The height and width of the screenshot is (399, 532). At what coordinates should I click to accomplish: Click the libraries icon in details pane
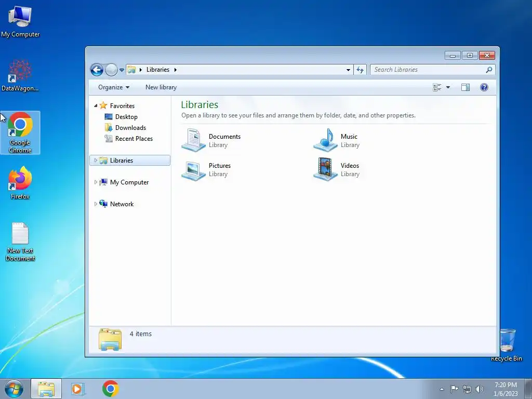[110, 339]
